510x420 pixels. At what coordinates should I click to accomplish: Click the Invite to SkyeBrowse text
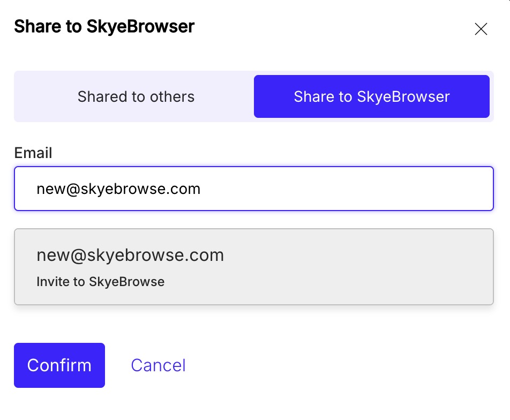pyautogui.click(x=100, y=282)
